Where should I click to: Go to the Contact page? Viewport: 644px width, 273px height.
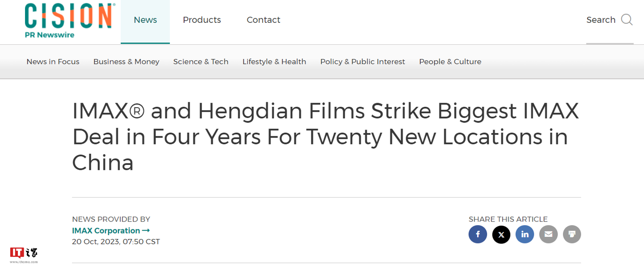click(263, 20)
